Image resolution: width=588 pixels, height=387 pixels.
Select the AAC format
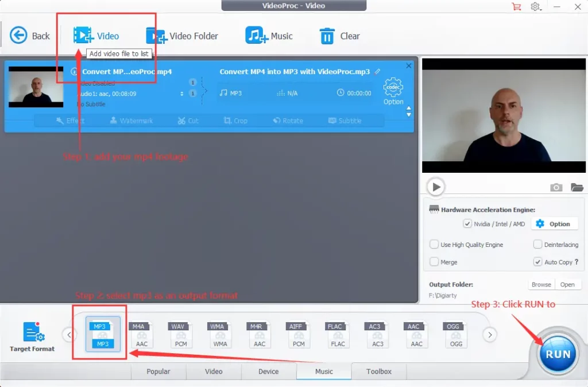pos(416,334)
